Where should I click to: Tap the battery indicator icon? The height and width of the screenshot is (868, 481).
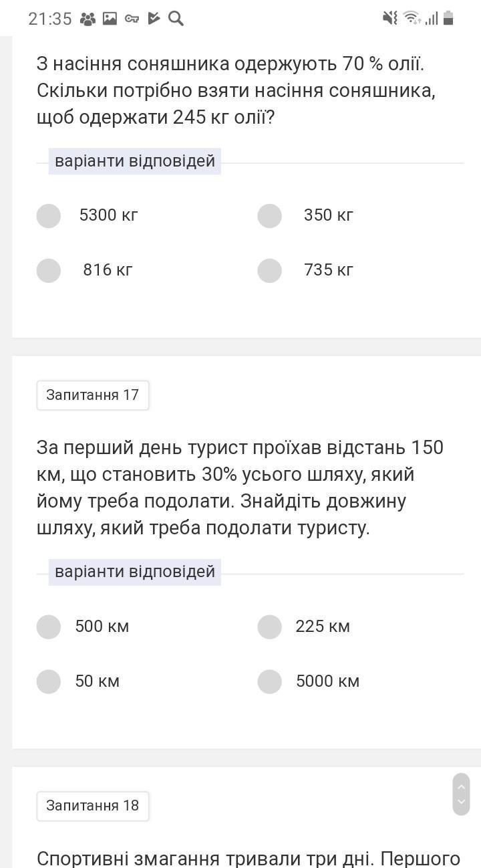[448, 19]
